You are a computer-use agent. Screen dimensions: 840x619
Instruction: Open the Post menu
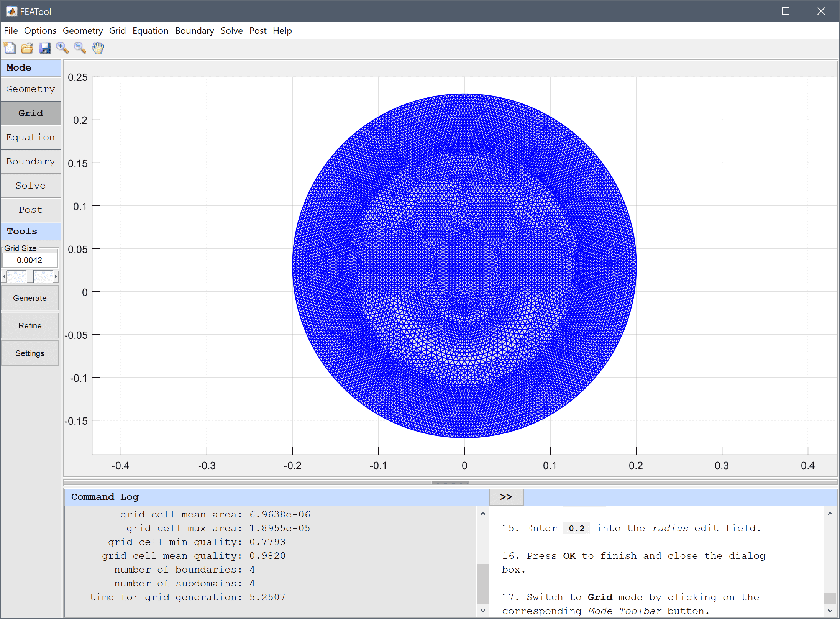pos(258,31)
